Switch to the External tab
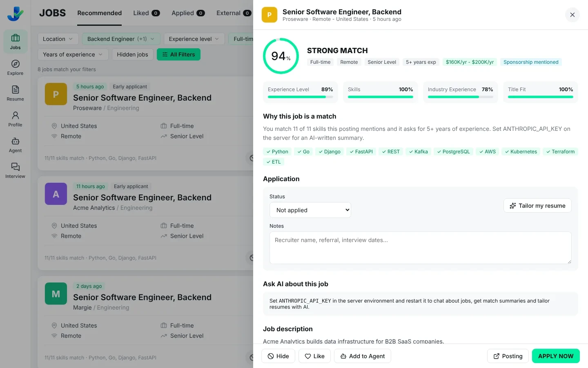This screenshot has width=588, height=368. (234, 13)
